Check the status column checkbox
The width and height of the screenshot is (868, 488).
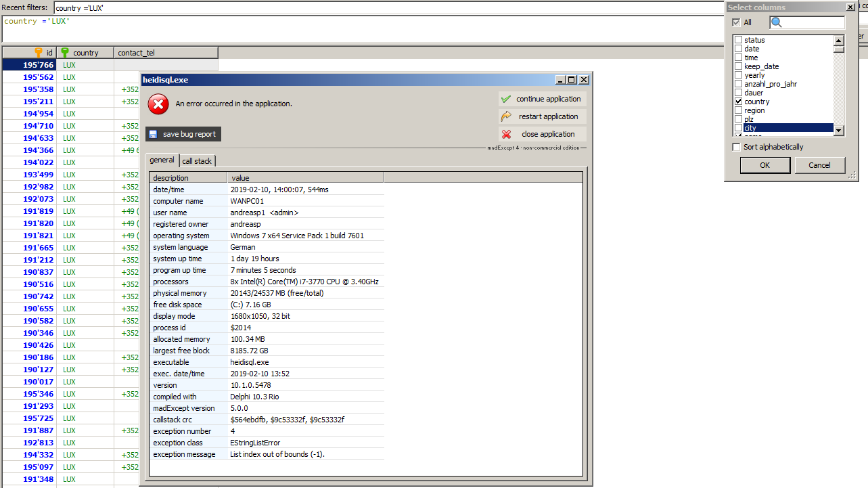pos(739,40)
